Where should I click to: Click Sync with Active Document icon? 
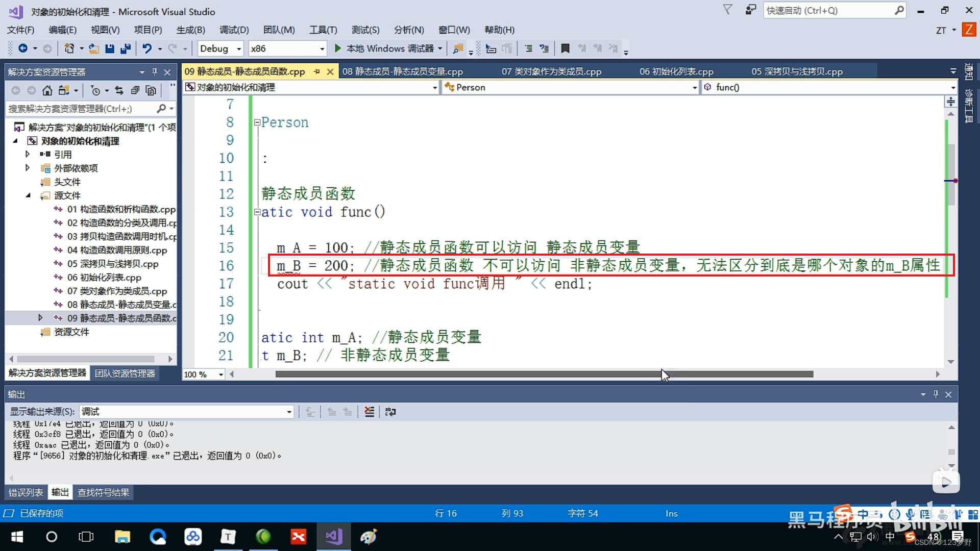tap(119, 90)
